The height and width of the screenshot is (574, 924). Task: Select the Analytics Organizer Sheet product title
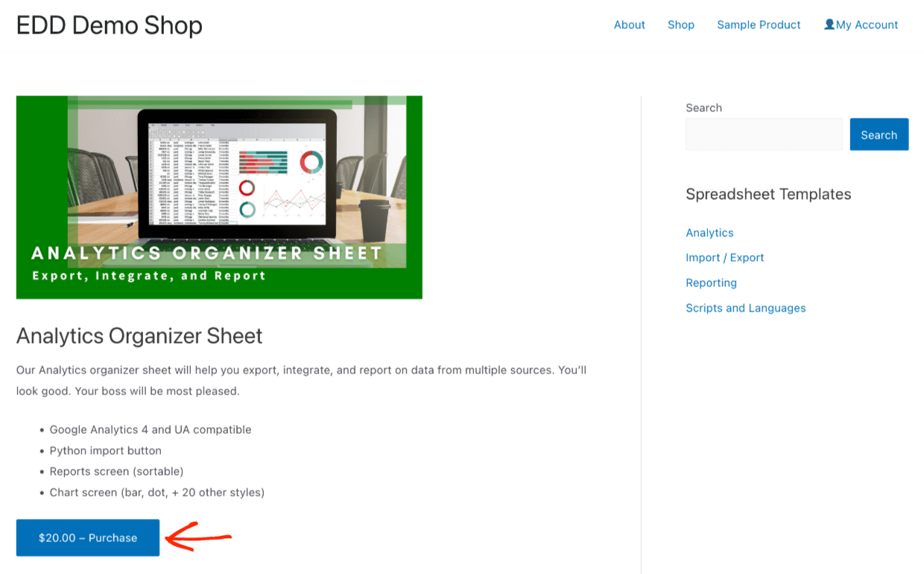tap(139, 336)
